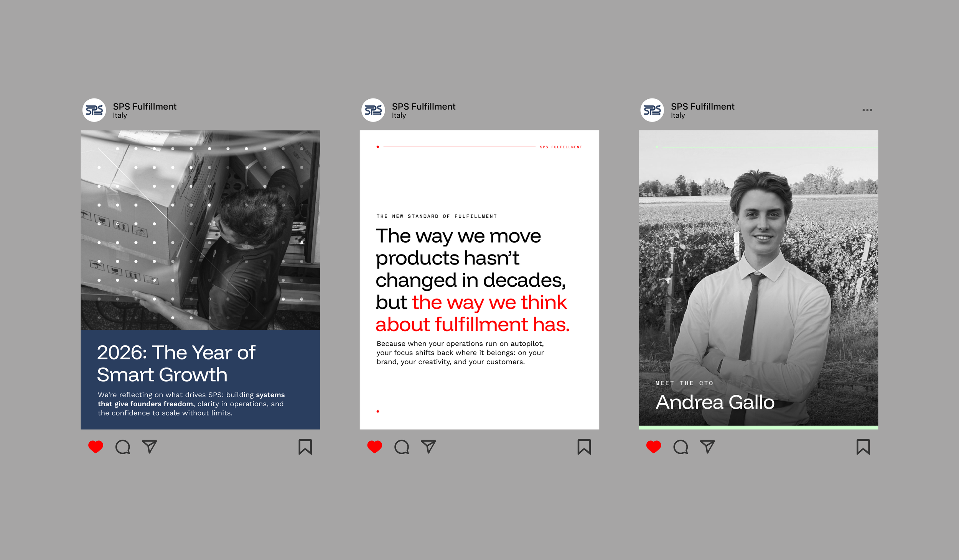
Task: Open the first post's SPS profile avatar
Action: (x=94, y=110)
